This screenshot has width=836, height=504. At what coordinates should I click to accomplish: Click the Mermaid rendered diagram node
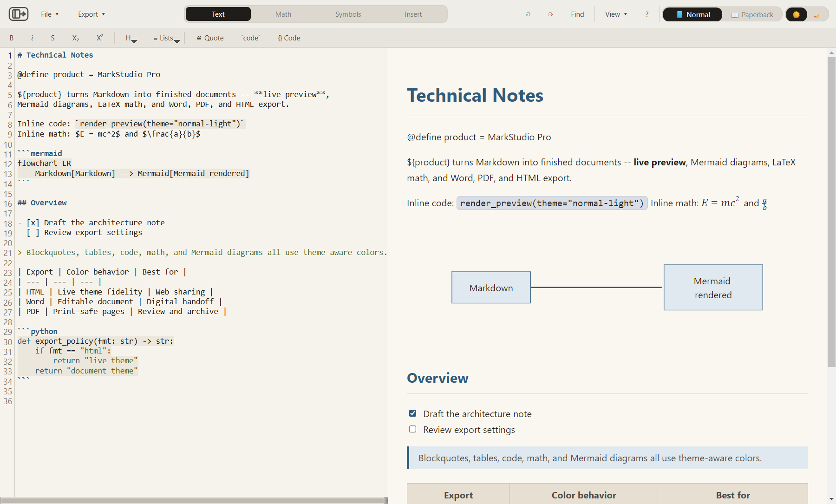(713, 288)
